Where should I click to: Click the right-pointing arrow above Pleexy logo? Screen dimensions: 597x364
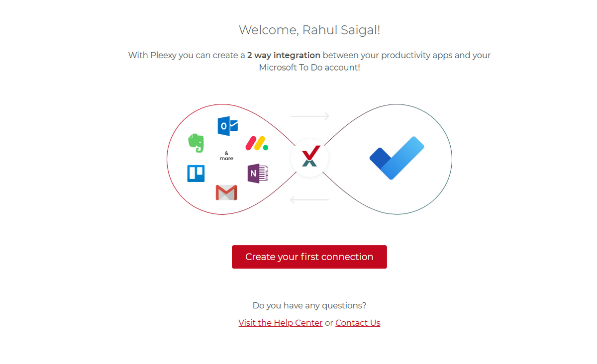[x=310, y=116]
